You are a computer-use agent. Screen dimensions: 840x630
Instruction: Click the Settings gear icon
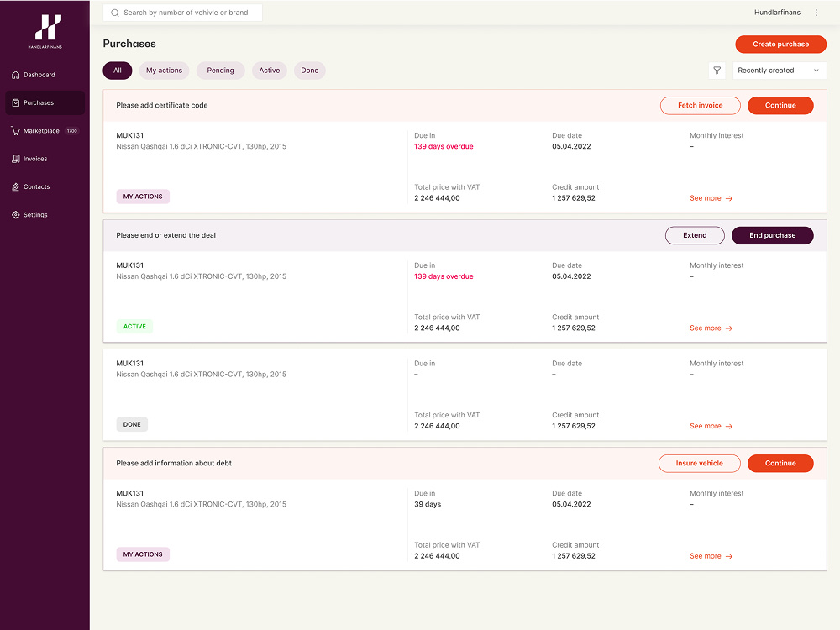[15, 215]
